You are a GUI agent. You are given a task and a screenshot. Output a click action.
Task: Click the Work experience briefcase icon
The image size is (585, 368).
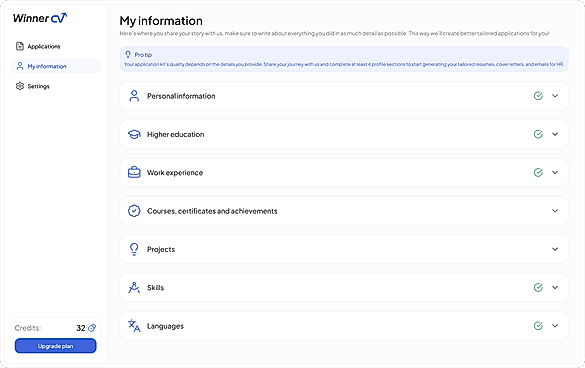(x=134, y=172)
